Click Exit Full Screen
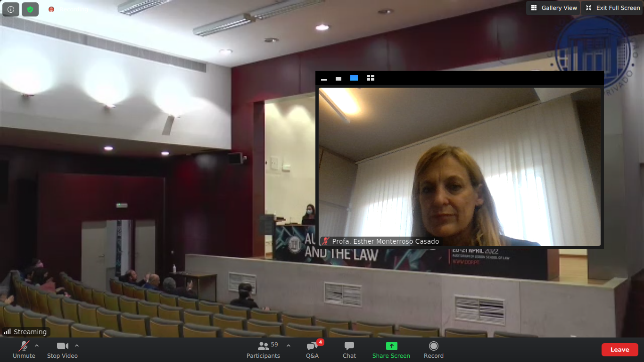 coord(612,8)
